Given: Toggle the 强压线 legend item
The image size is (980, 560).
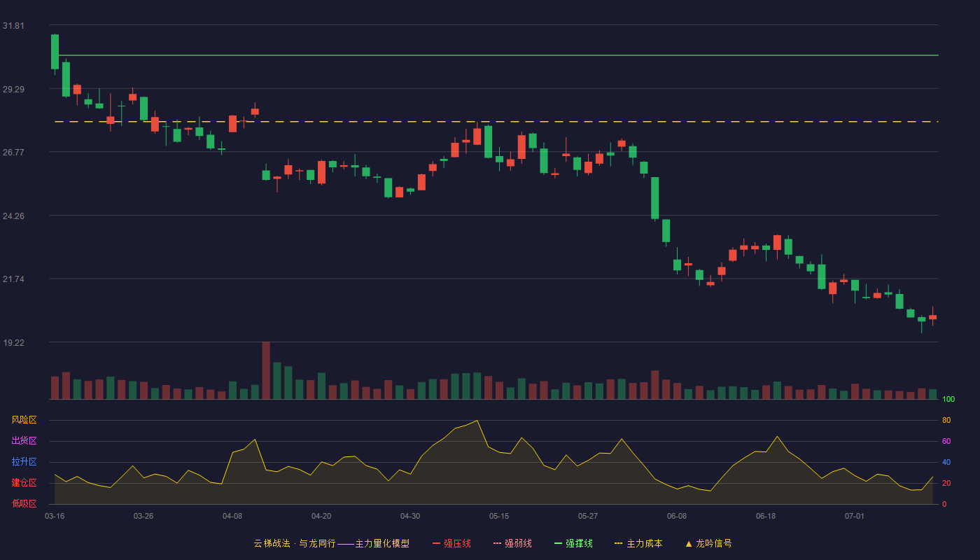Looking at the screenshot, I should point(451,543).
